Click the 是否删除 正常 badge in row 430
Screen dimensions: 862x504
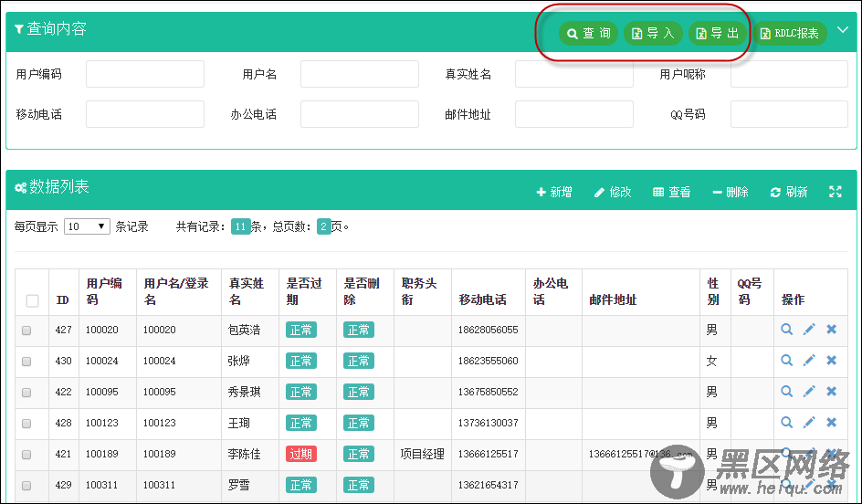[359, 361]
